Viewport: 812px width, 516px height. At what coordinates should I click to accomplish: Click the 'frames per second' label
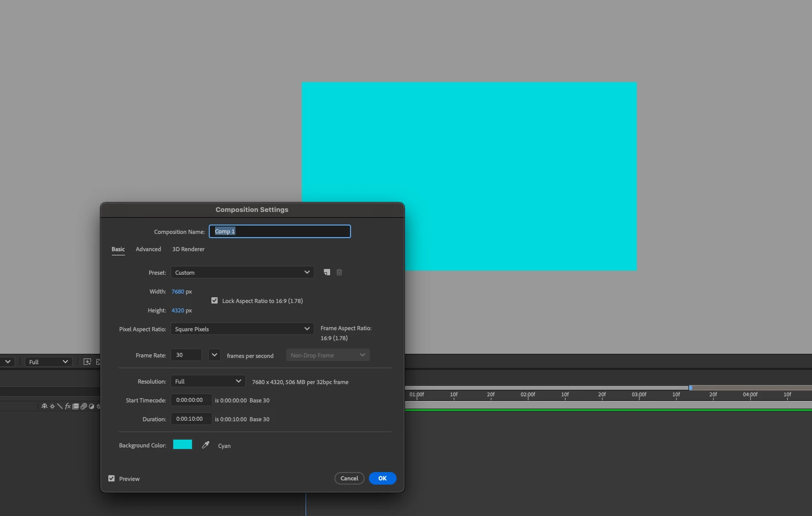(250, 356)
